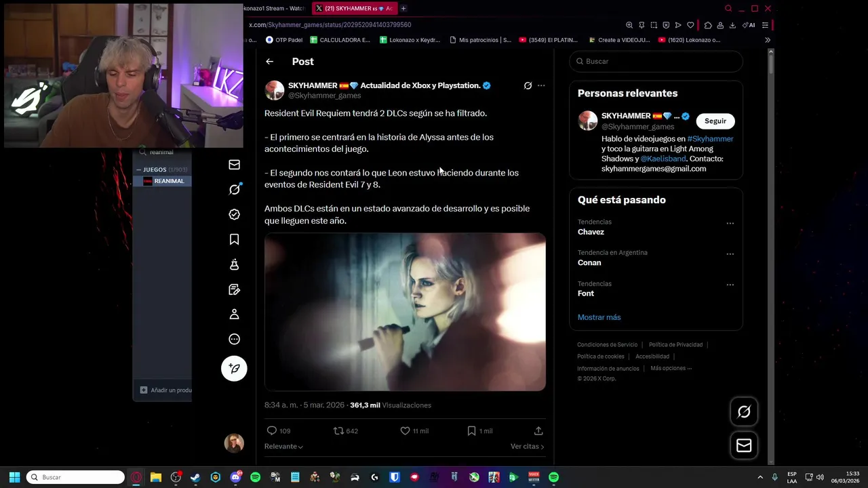Open Create a VIDEOJU... bookmark
This screenshot has height=488, width=868.
[619, 40]
